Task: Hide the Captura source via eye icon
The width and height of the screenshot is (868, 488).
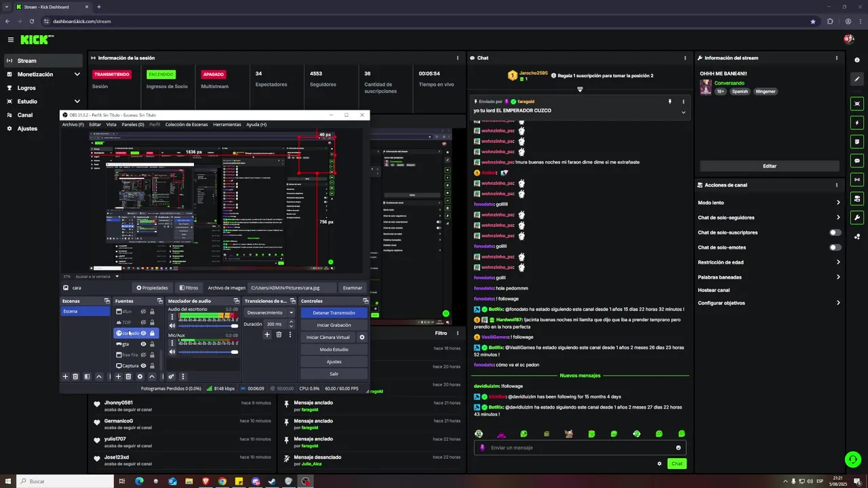Action: click(143, 366)
